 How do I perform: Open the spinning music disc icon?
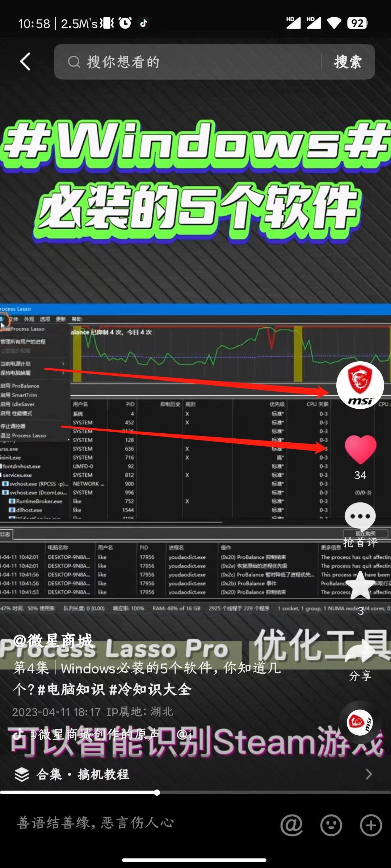click(360, 722)
